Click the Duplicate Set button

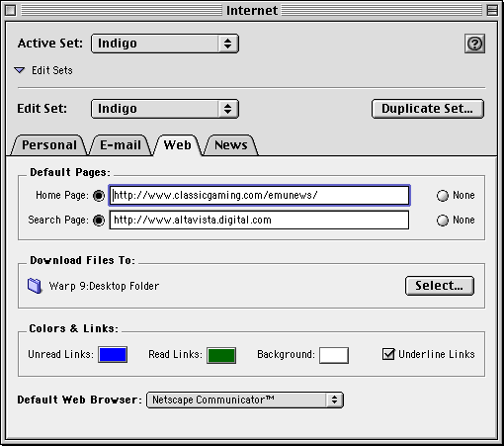click(x=428, y=109)
